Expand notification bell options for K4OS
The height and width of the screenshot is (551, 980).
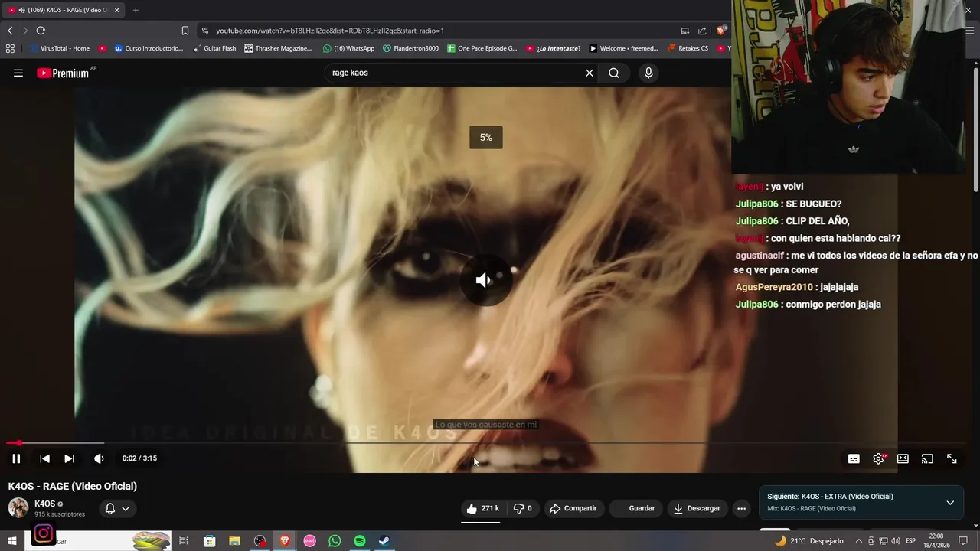(x=117, y=508)
